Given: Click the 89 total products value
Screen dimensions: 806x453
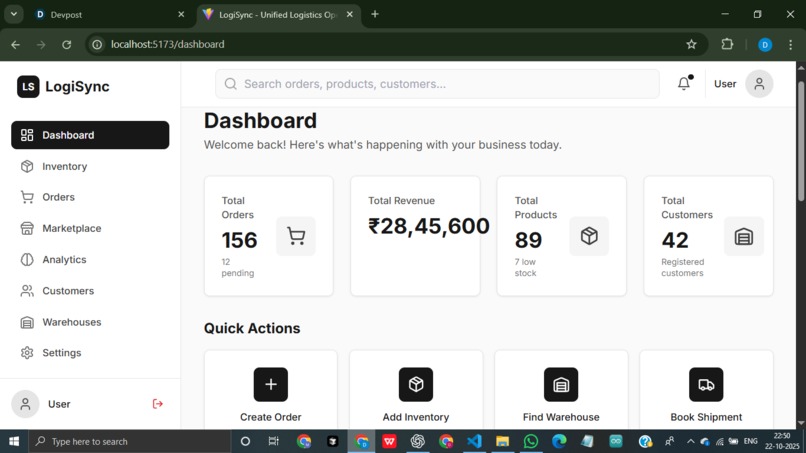Looking at the screenshot, I should [x=528, y=240].
